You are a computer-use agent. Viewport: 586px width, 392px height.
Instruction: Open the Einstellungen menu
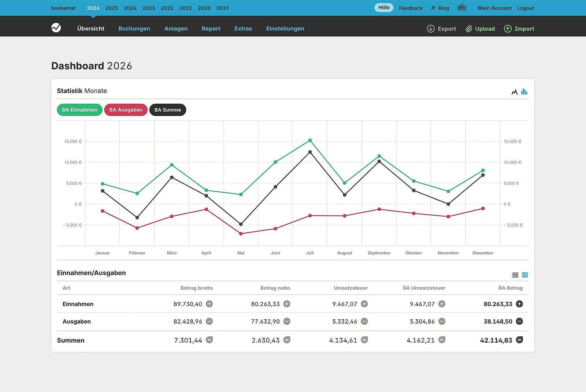click(x=285, y=29)
